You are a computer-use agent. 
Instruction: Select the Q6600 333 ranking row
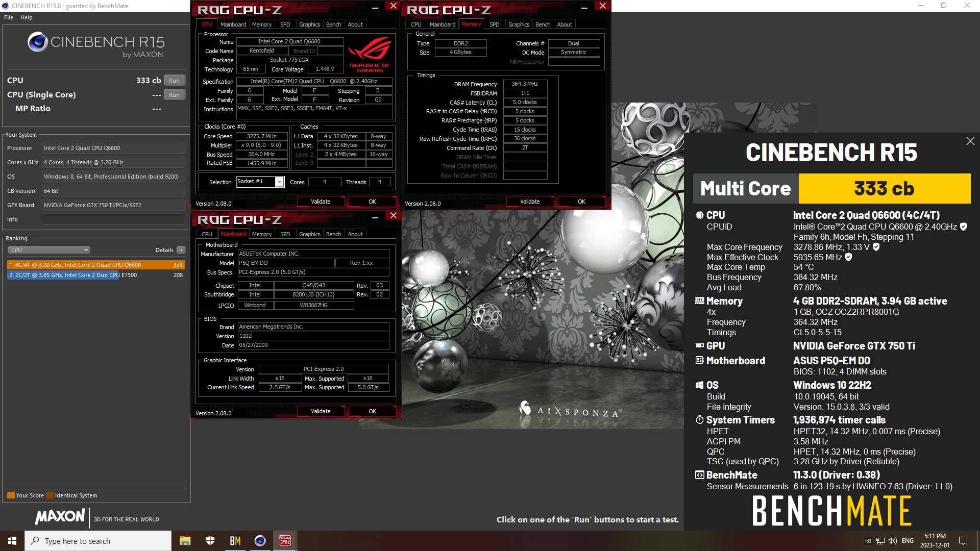tap(96, 265)
